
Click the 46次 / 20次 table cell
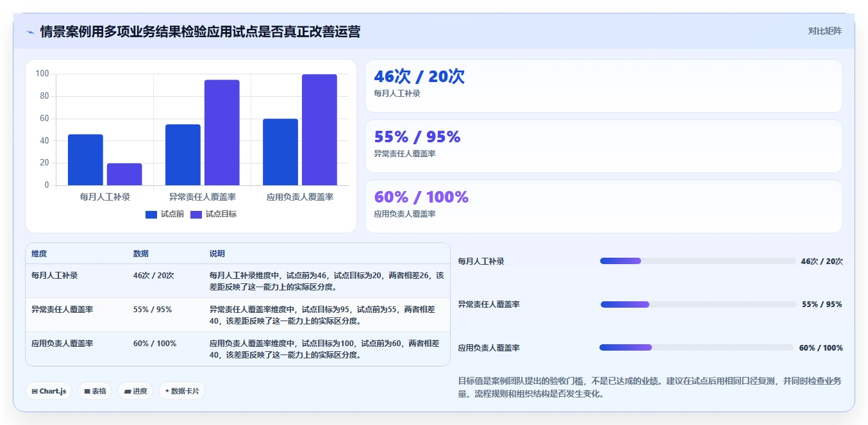153,275
